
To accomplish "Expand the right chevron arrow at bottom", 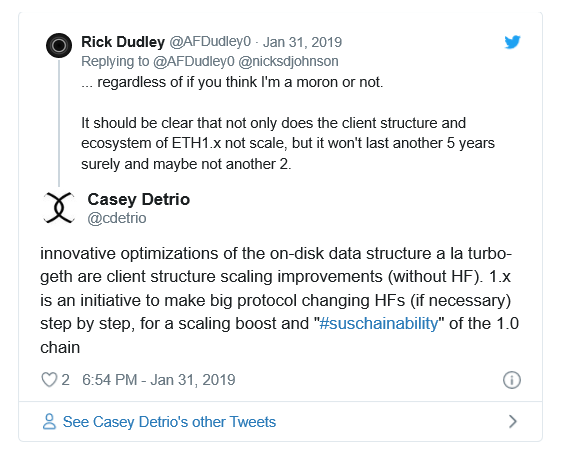I will [x=513, y=422].
